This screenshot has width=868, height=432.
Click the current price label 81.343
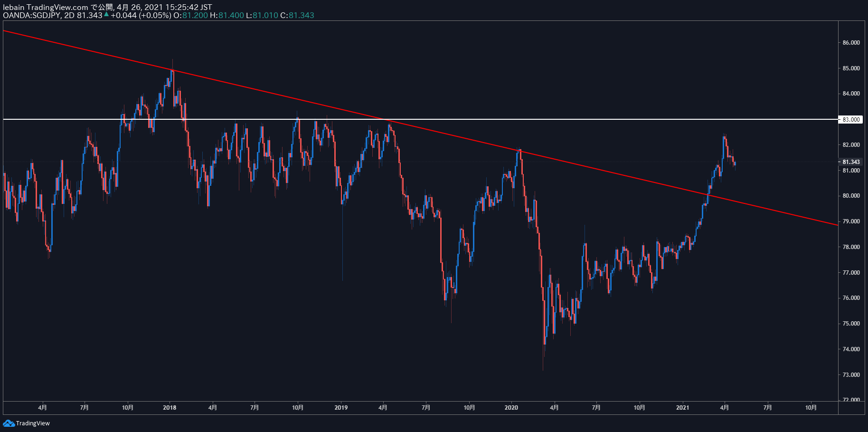(x=850, y=162)
